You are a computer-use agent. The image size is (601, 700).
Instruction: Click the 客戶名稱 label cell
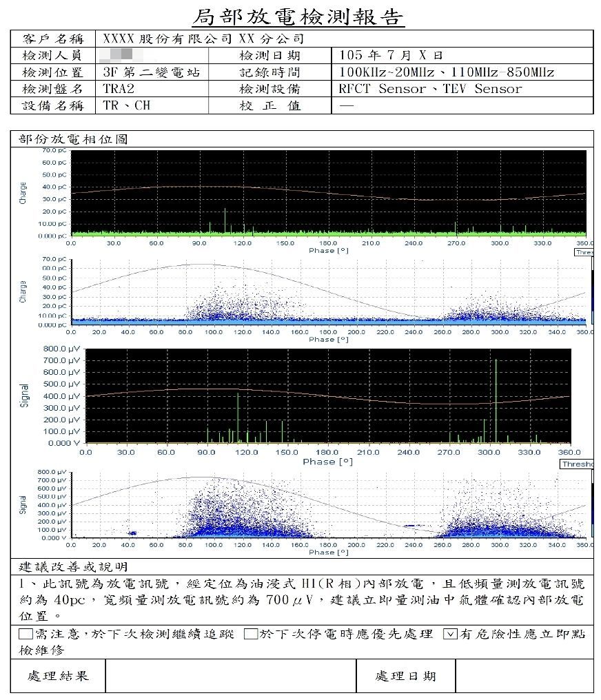click(x=53, y=39)
